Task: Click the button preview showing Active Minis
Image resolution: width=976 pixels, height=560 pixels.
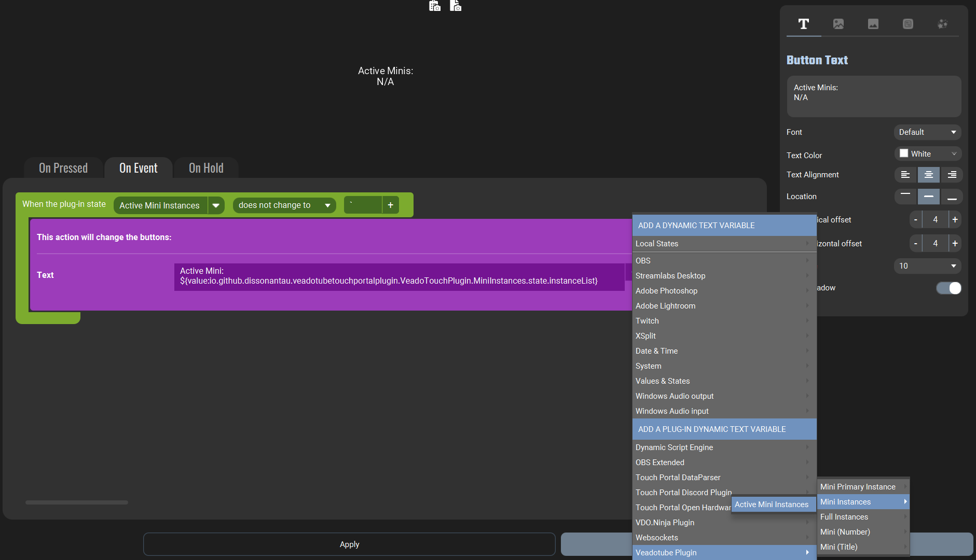Action: coord(386,76)
